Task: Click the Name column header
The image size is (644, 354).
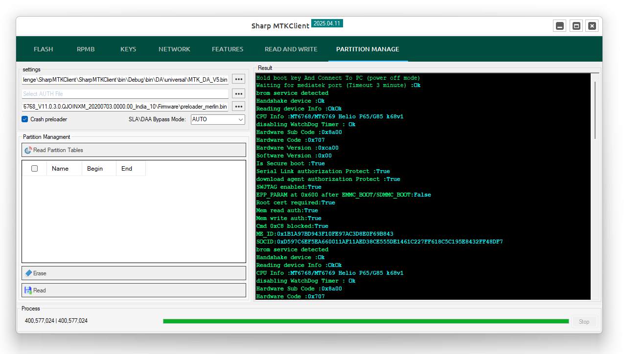Action: point(64,168)
